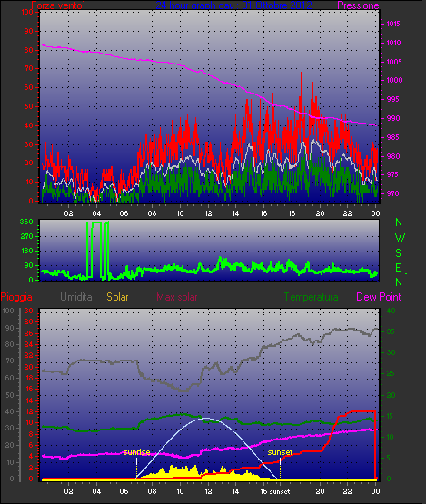Click the green "Temperatura" legend label
Viewport: 426px width, 504px height.
point(311,297)
